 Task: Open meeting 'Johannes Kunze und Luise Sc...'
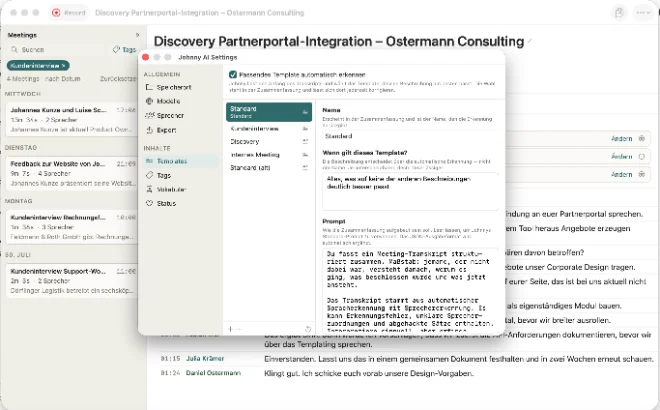tap(72, 120)
